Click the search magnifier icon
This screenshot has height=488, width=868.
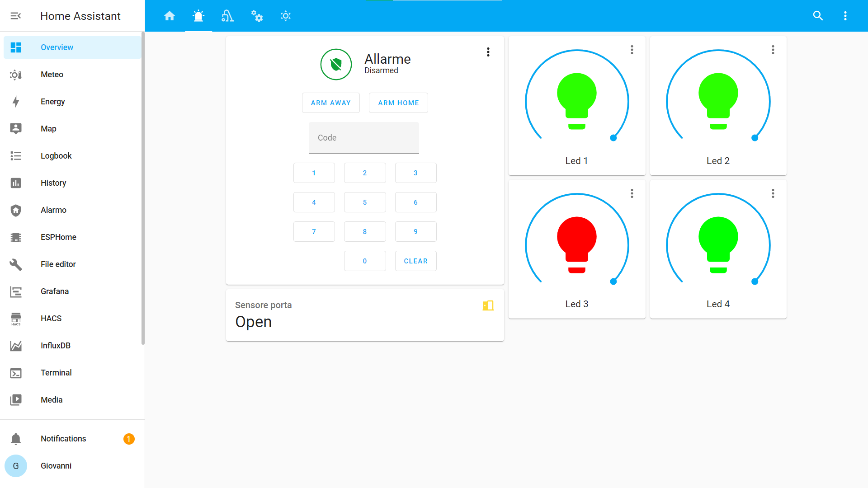tap(818, 16)
